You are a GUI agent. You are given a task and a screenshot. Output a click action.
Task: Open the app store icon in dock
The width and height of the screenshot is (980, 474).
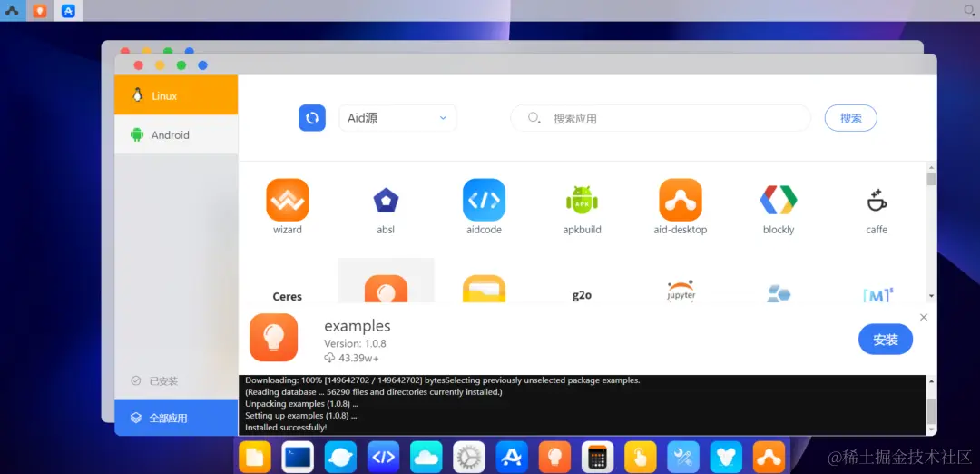512,457
